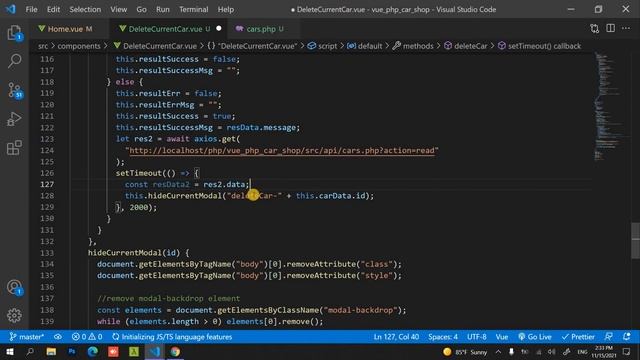The width and height of the screenshot is (640, 360).
Task: Expand the script breadcrumb
Action: coord(322,46)
